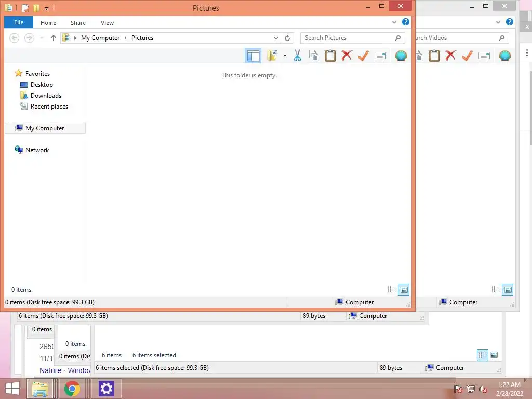
Task: Select My Computer in the navigation pane
Action: click(45, 128)
